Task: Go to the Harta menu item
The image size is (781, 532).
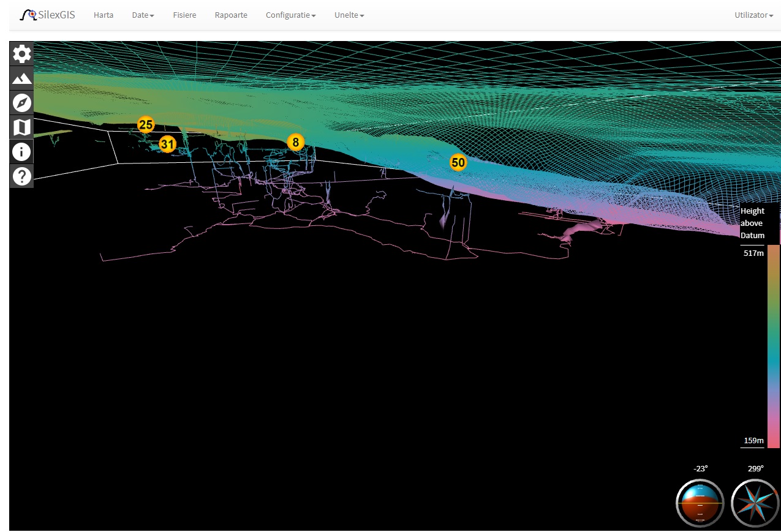Action: pos(104,15)
